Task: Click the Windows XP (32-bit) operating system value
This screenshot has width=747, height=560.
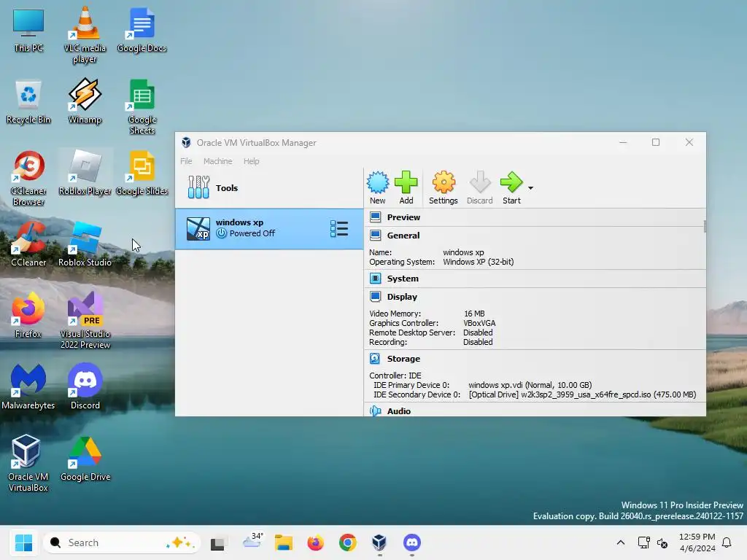Action: (479, 262)
